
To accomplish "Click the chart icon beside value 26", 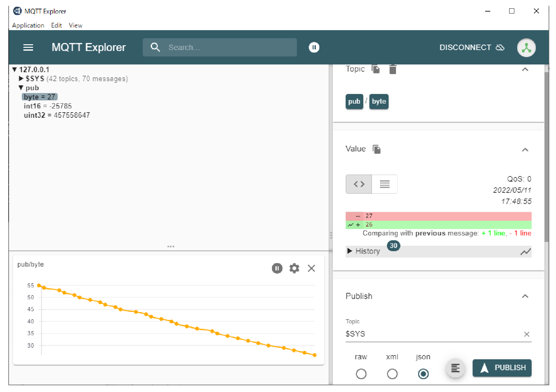I will point(350,225).
